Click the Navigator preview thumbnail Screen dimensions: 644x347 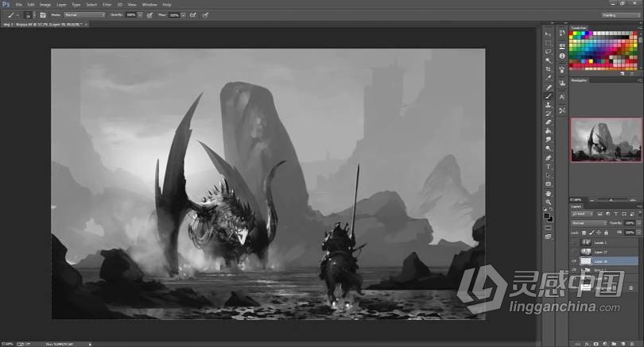coord(606,140)
